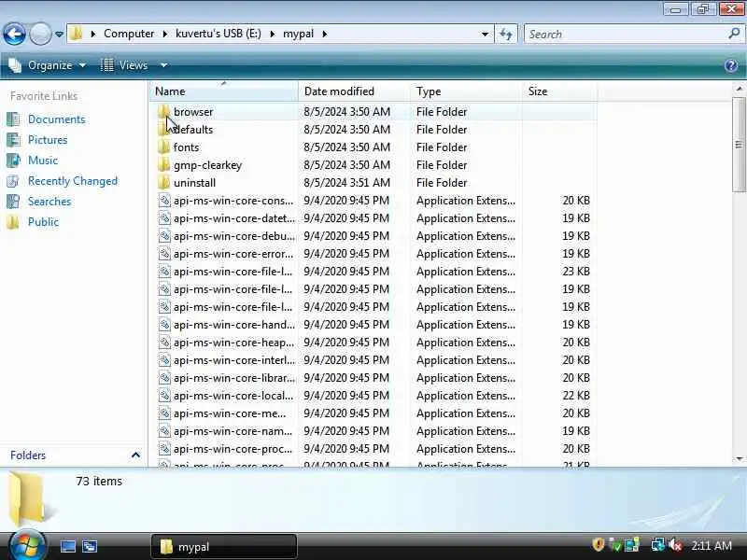Expand arrow after mypal in breadcrumb
This screenshot has width=747, height=560.
(x=324, y=34)
